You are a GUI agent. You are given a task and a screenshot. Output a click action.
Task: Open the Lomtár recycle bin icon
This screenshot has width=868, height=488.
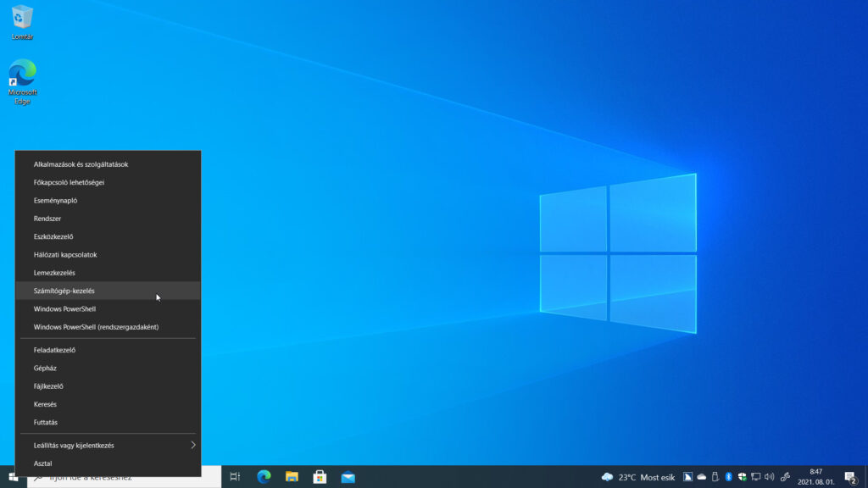click(x=22, y=22)
